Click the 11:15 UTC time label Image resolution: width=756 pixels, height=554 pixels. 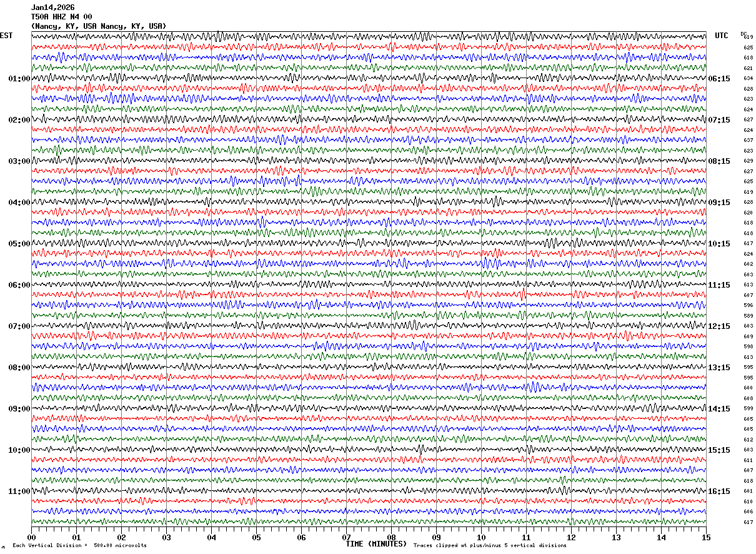(x=719, y=285)
